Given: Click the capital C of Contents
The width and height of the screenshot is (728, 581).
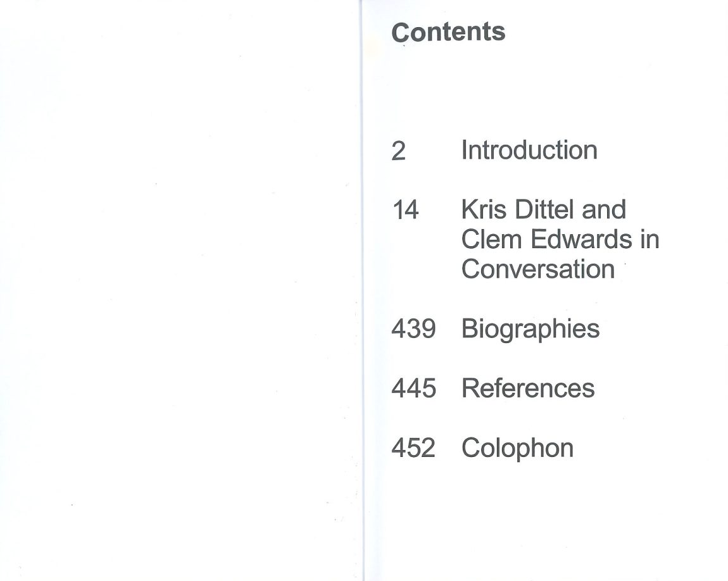Looking at the screenshot, I should click(400, 32).
